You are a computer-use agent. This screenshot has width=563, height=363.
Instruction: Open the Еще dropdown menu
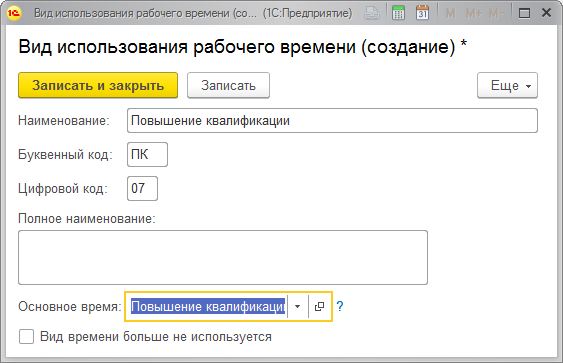click(x=507, y=85)
